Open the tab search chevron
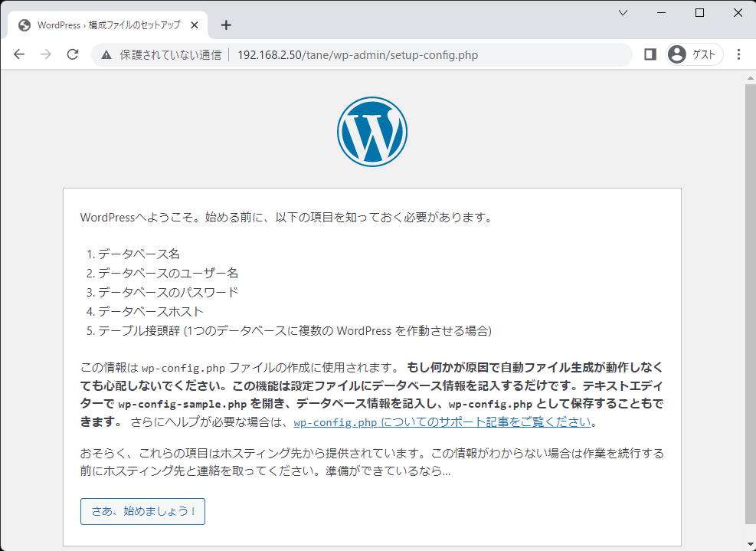Screen dimensions: 756x551 click(623, 13)
